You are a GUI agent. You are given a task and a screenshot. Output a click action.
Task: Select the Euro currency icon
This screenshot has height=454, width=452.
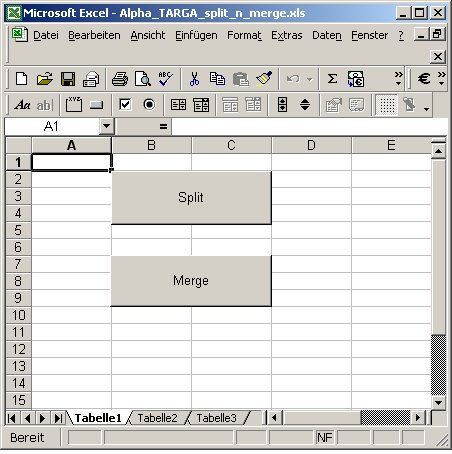tap(424, 79)
